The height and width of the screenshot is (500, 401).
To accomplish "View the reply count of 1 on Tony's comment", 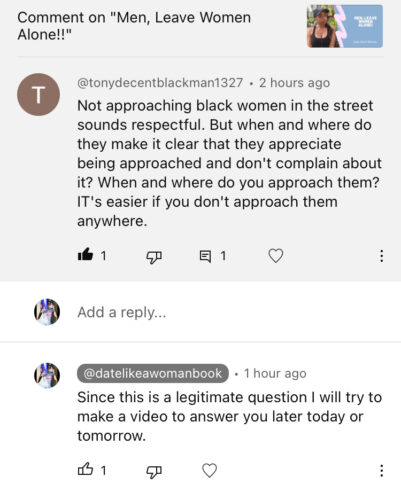I will pyautogui.click(x=223, y=256).
